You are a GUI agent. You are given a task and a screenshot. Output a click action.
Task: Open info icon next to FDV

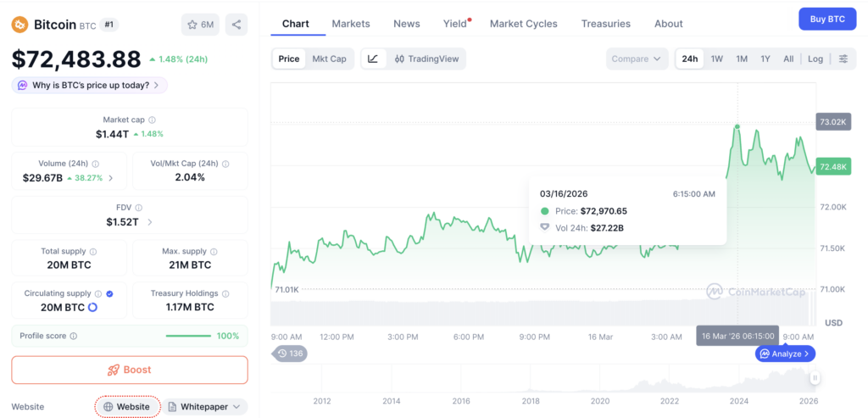138,208
